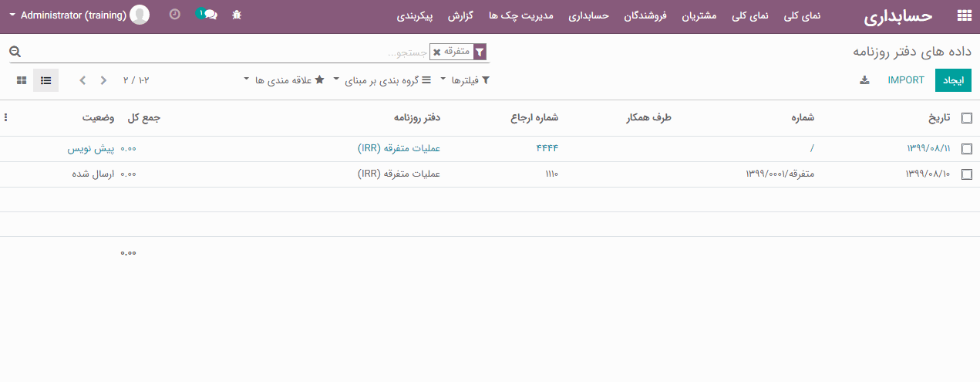The image size is (980, 382).
Task: Click the filter funnel icon in search facet
Action: [480, 52]
